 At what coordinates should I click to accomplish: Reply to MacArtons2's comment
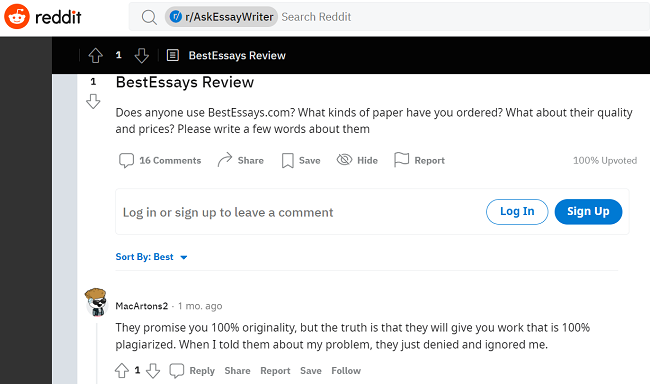[192, 371]
